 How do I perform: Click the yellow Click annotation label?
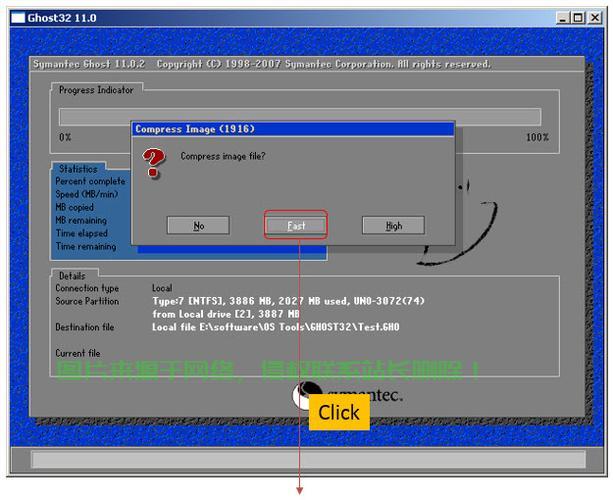339,412
